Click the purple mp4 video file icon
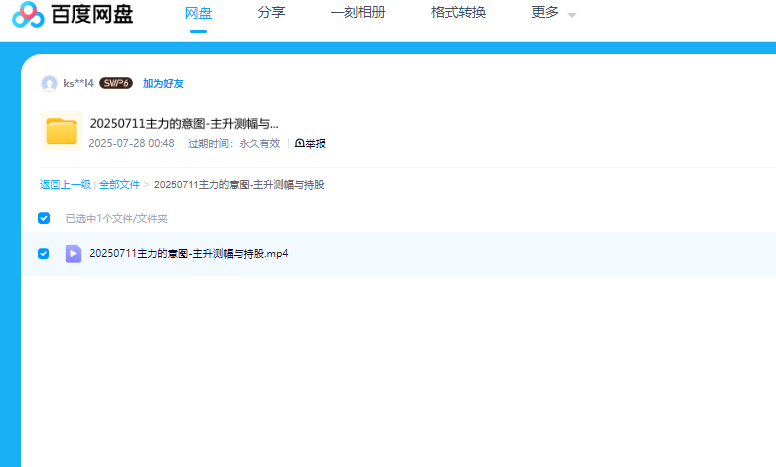The image size is (776, 467). click(73, 253)
